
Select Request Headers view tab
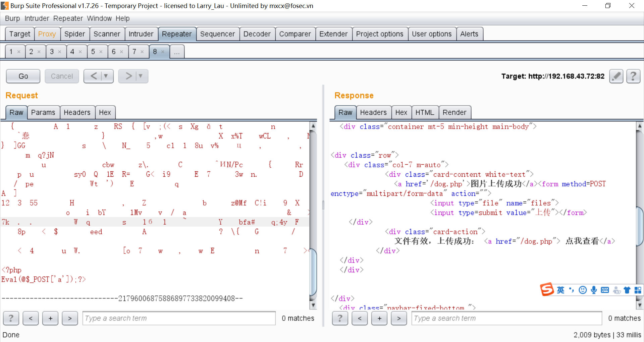coord(77,112)
